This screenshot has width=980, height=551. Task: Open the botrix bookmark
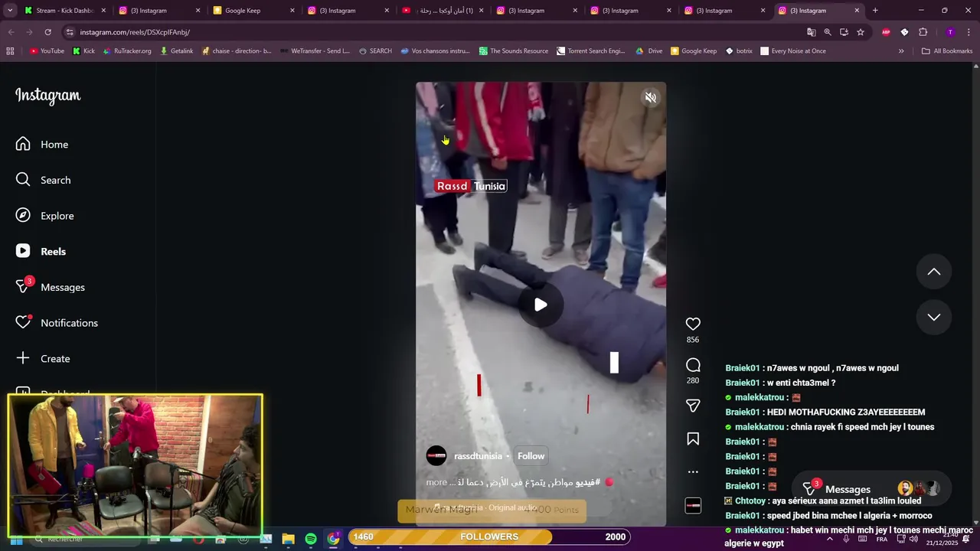tap(739, 51)
